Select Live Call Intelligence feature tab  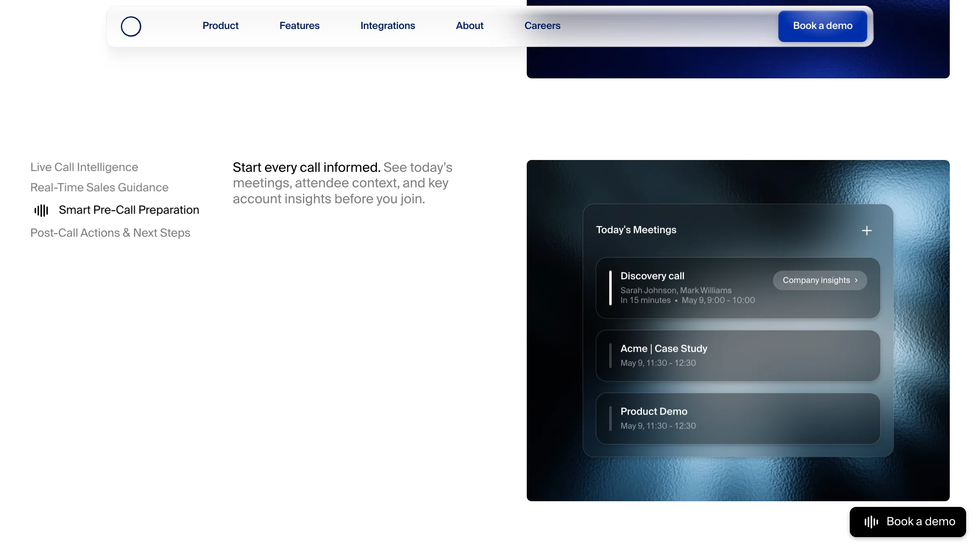tap(84, 167)
